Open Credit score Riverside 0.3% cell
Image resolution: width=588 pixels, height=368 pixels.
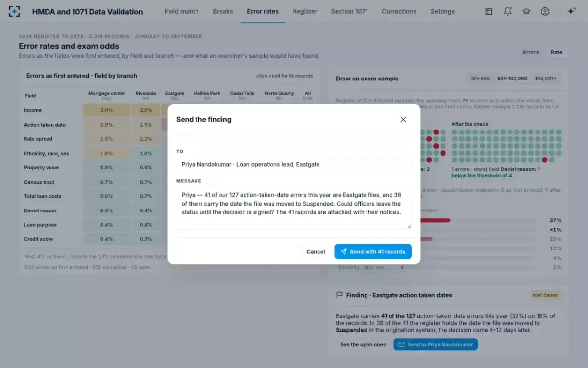146,239
